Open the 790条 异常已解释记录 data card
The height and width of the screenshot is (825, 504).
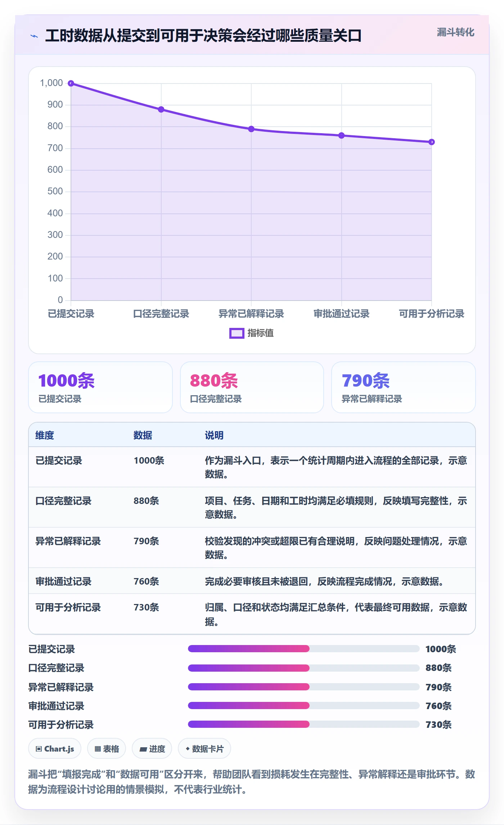[404, 387]
